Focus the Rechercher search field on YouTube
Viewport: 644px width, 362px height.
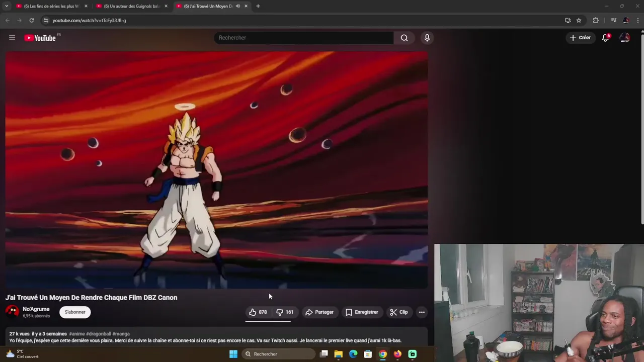pos(304,38)
